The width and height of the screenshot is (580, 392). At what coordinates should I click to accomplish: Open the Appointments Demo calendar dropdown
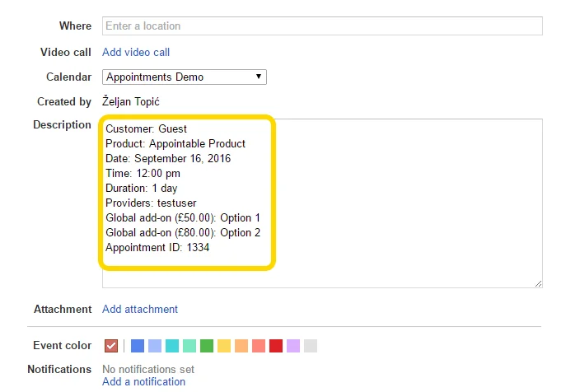[x=185, y=77]
